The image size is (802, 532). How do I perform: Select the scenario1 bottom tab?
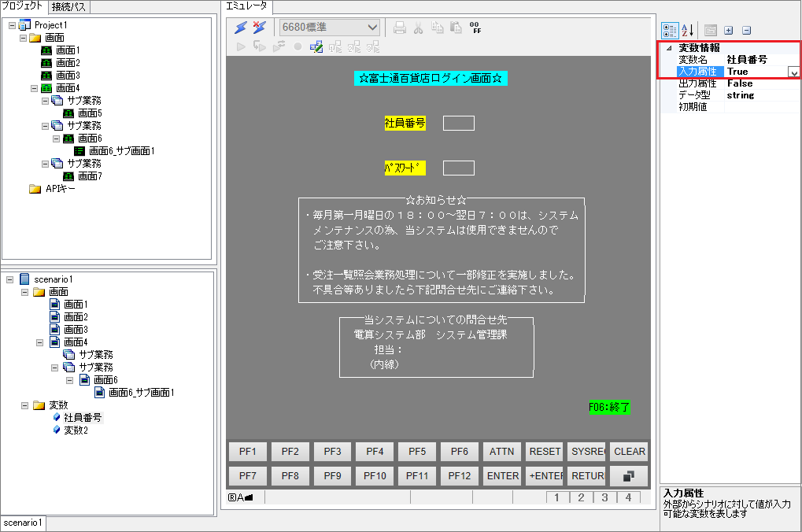point(23,523)
